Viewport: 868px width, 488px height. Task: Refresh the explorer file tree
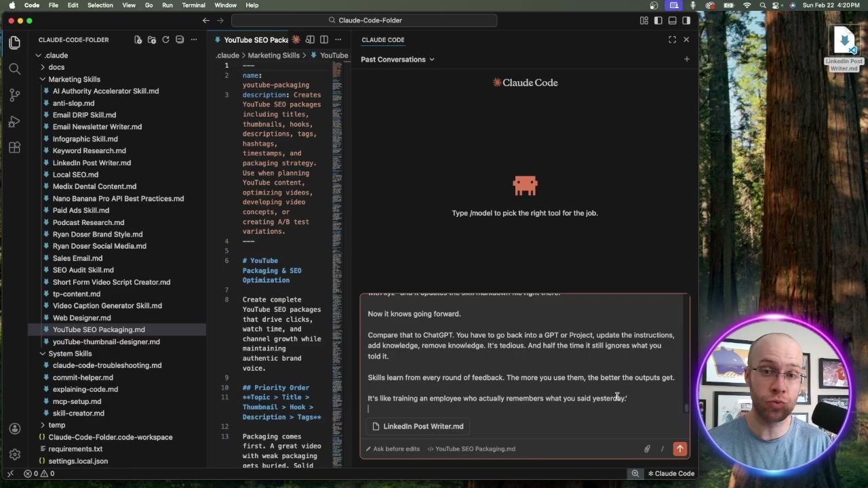[165, 39]
